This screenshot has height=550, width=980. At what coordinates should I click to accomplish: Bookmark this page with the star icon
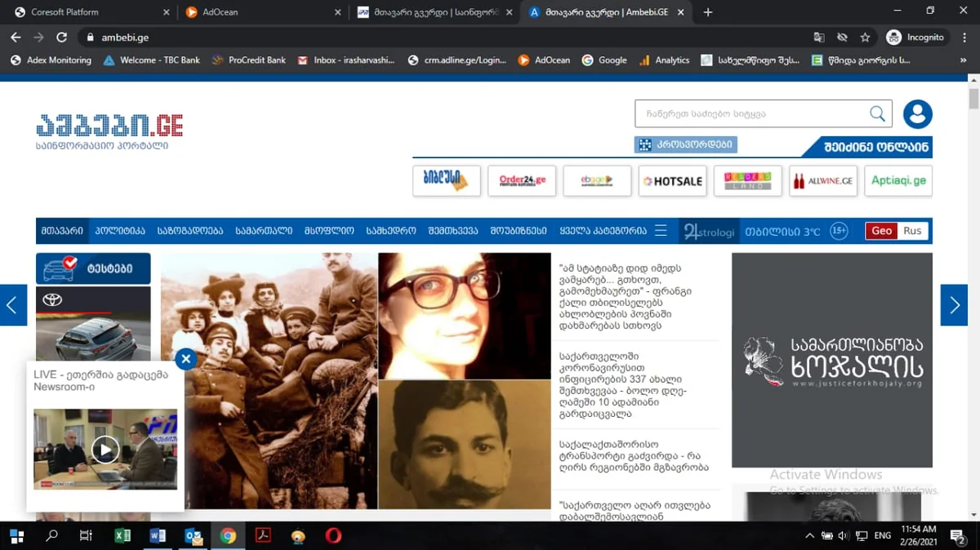[865, 38]
